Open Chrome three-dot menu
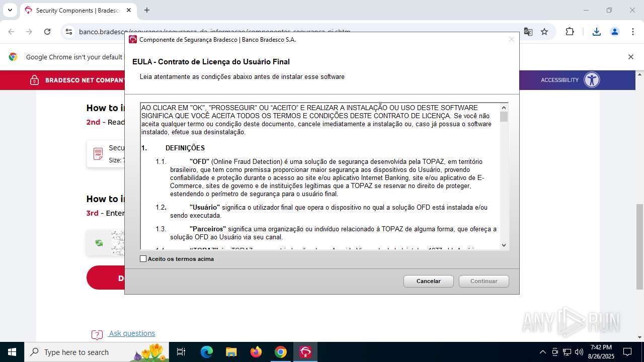 click(x=632, y=32)
